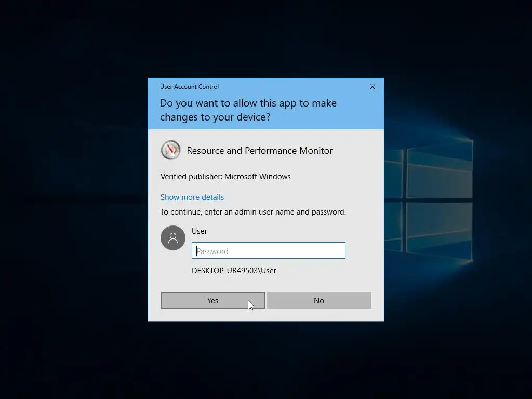This screenshot has width=532, height=399.
Task: Close the User Account Control dialog
Action: pyautogui.click(x=372, y=87)
